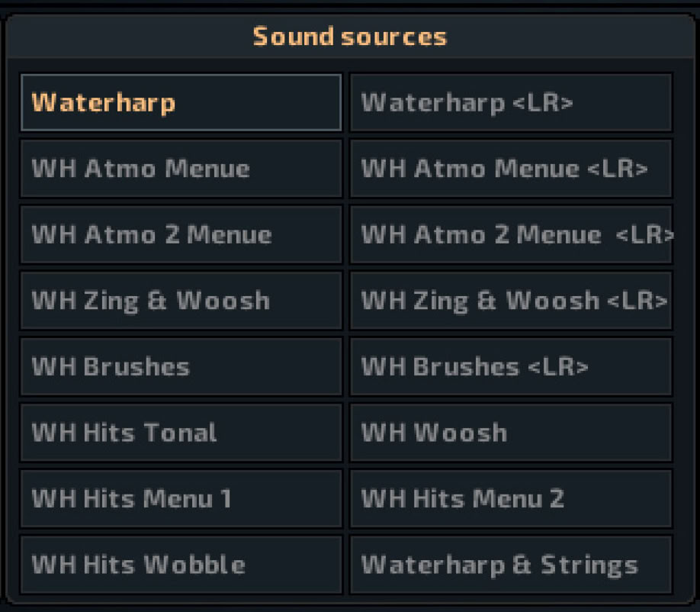Select the Waterharp sound source
Image resolution: width=700 pixels, height=612 pixels.
181,103
